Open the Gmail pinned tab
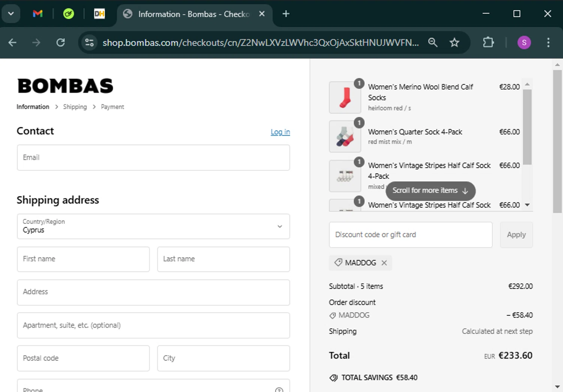Viewport: 563px width, 392px height. point(38,14)
